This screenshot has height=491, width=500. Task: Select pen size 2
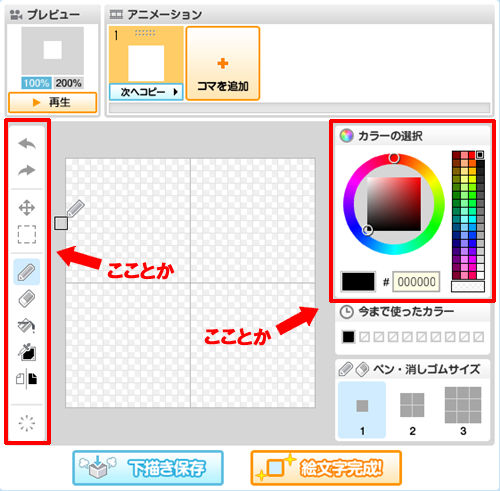pos(412,410)
